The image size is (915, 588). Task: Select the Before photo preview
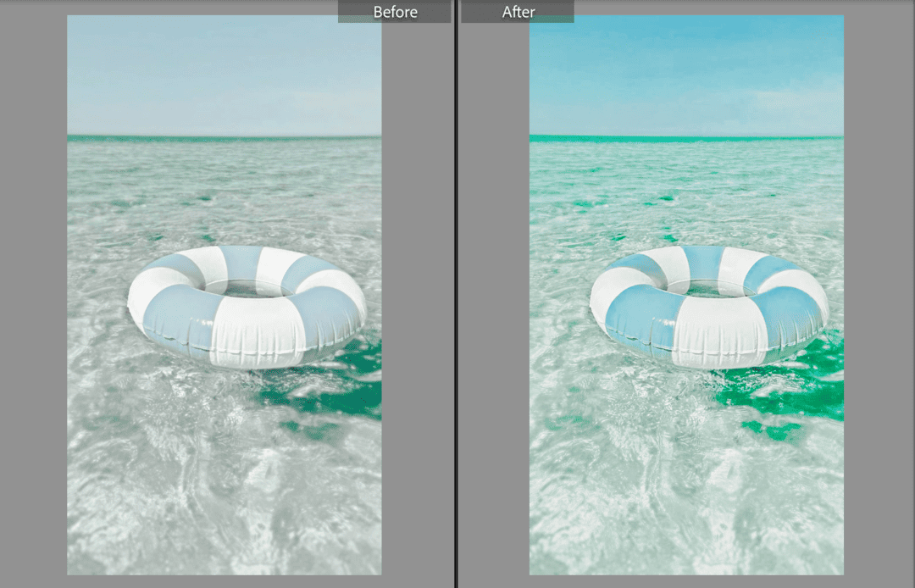(224, 295)
